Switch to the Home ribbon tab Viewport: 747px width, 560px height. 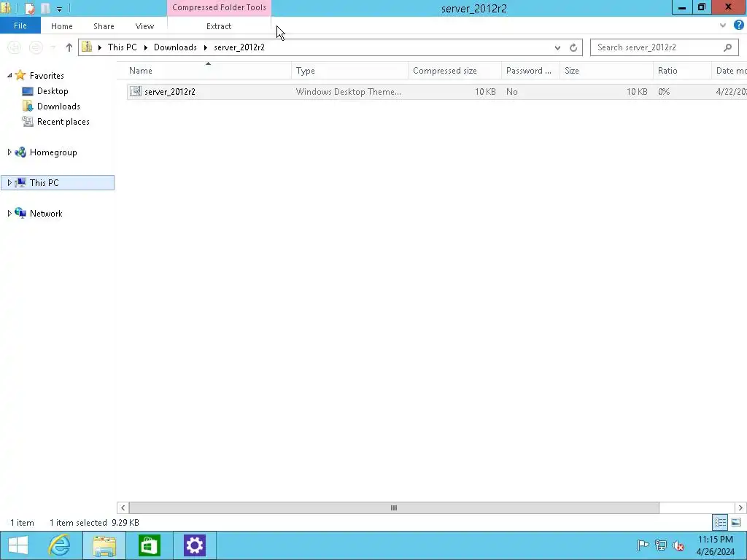pos(62,26)
